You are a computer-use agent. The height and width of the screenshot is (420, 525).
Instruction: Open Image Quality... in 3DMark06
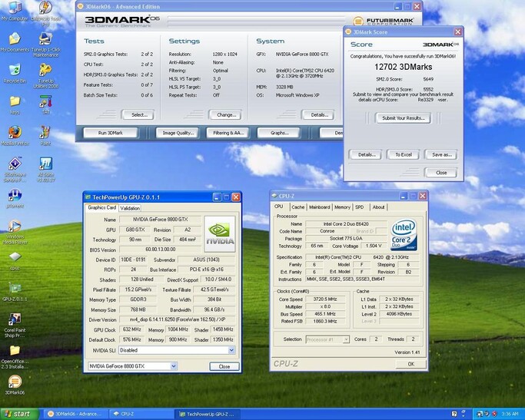point(178,133)
